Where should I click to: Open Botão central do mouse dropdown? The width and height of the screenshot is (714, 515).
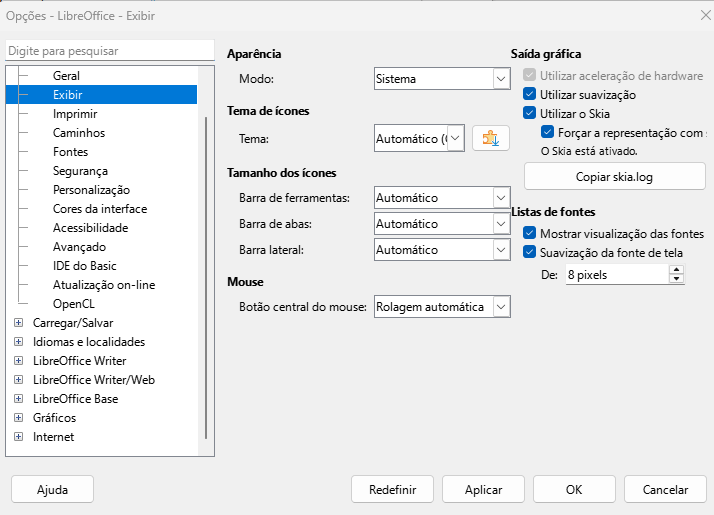(442, 307)
